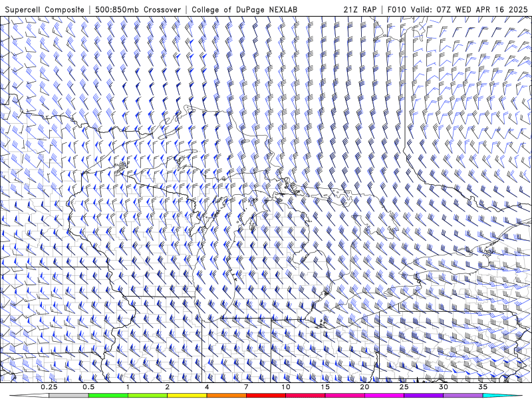Click the 0.5 color scale label
532x399 pixels.
(x=88, y=387)
